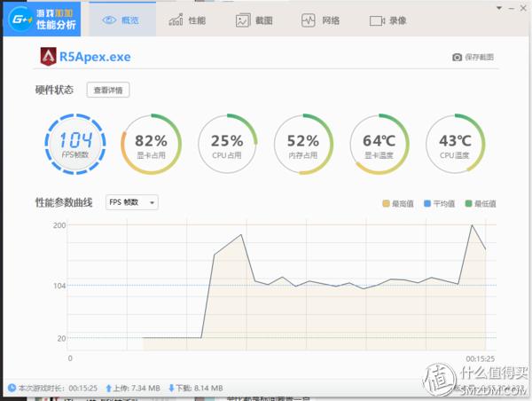Click the 保存截图 save screenshot link
This screenshot has width=532, height=401.
pyautogui.click(x=479, y=57)
